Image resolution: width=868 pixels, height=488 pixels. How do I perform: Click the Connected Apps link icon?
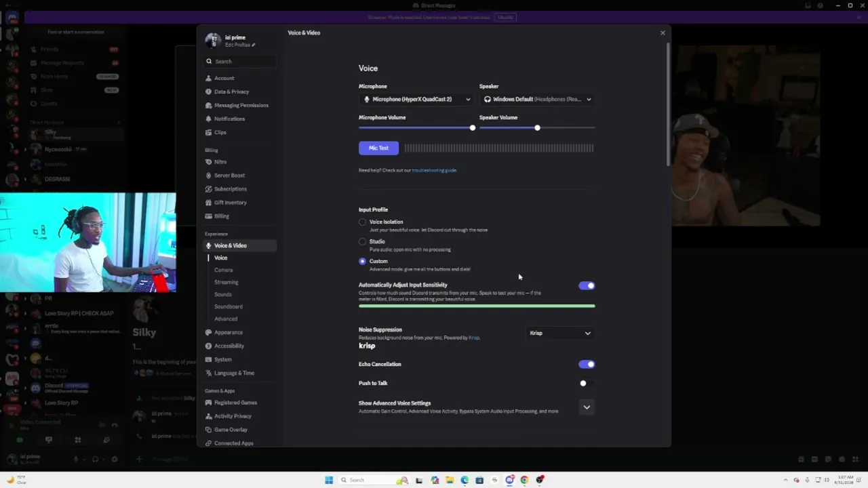click(x=209, y=443)
